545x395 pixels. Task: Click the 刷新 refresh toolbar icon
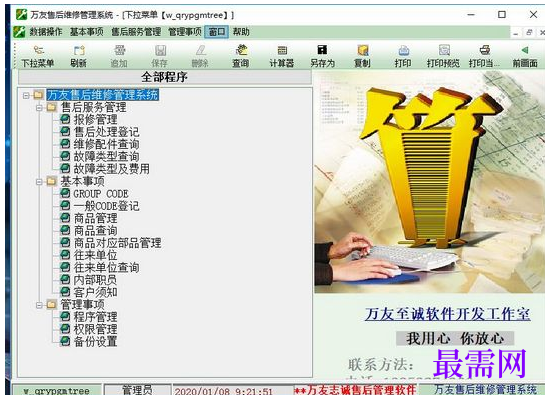[x=79, y=56]
